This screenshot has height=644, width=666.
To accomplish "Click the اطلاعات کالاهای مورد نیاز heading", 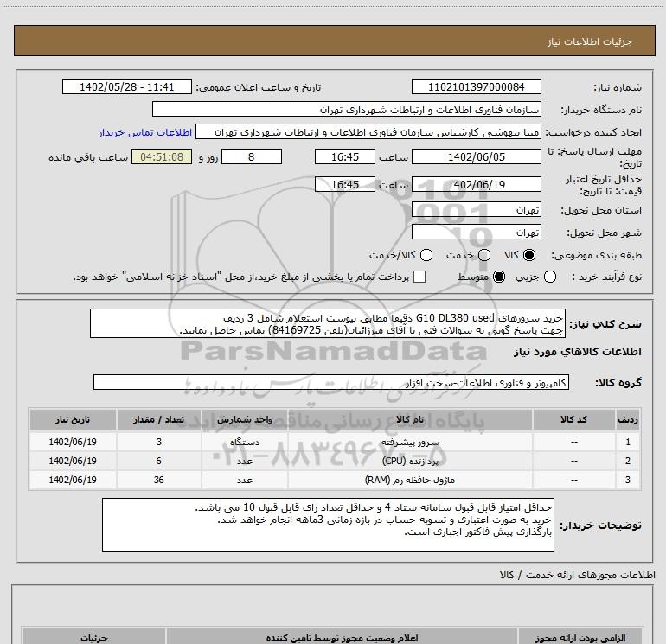I will [x=577, y=352].
